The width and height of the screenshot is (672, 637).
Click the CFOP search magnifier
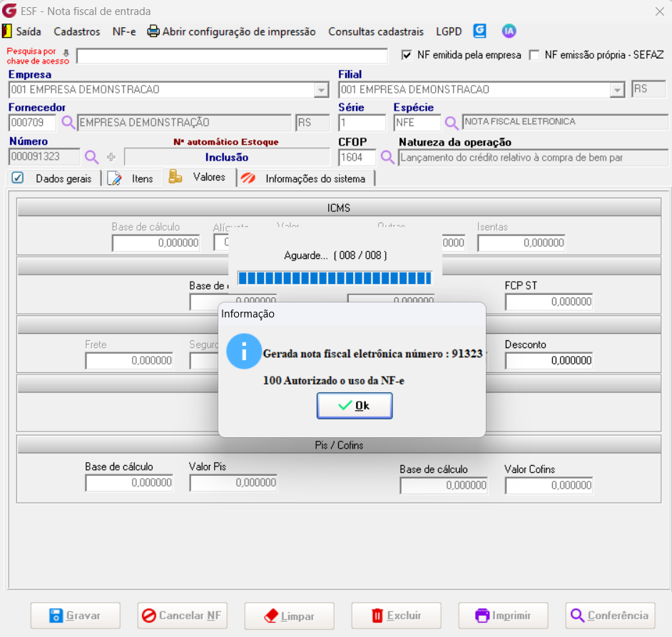click(x=387, y=158)
